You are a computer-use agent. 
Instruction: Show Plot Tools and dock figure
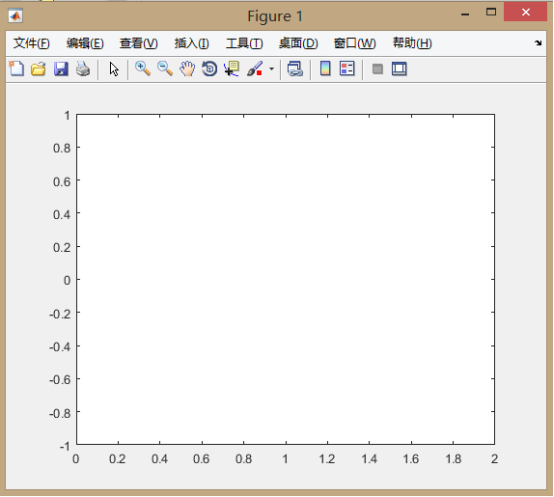pyautogui.click(x=399, y=69)
